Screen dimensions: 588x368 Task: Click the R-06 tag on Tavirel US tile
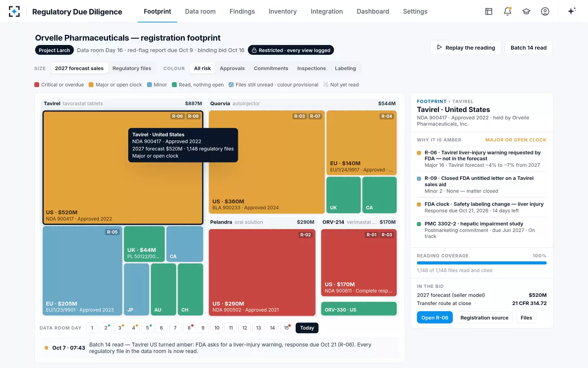[177, 116]
